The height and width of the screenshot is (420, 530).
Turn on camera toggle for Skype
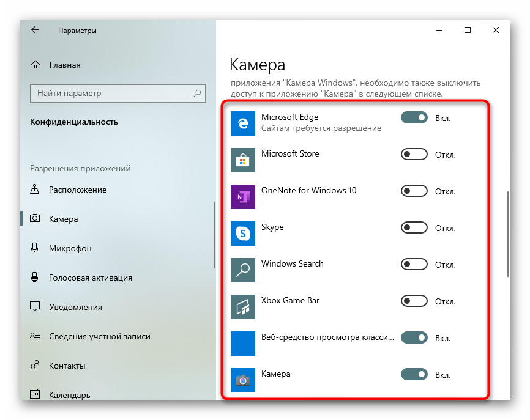414,227
